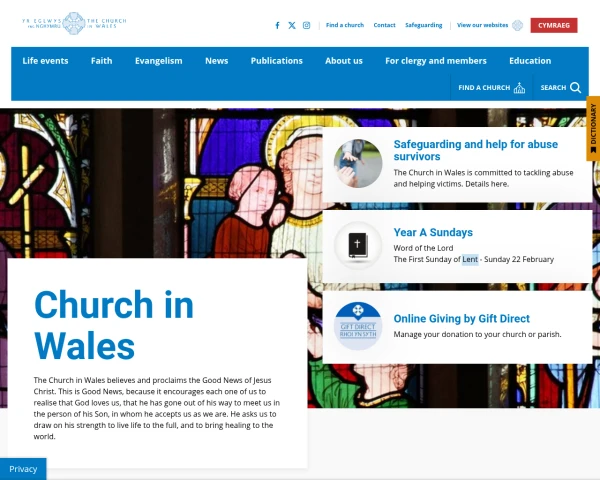Click the Church in Wales logo
Viewport: 600px width, 480px height.
(x=66, y=23)
